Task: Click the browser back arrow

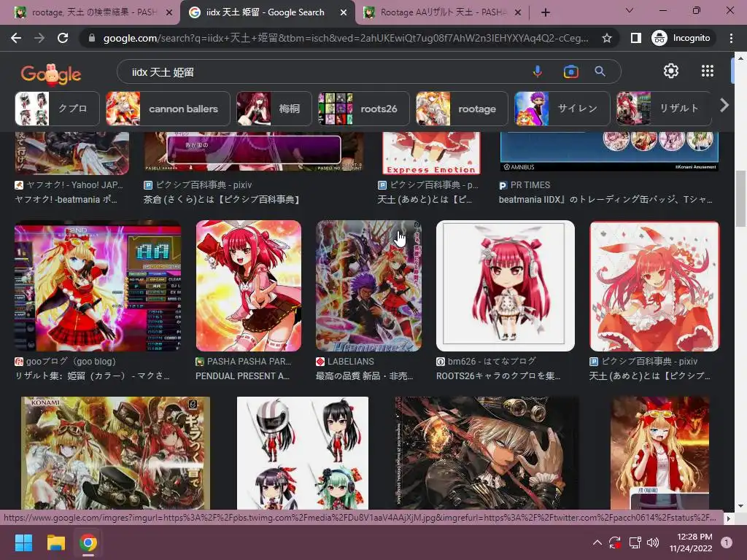Action: pos(16,38)
